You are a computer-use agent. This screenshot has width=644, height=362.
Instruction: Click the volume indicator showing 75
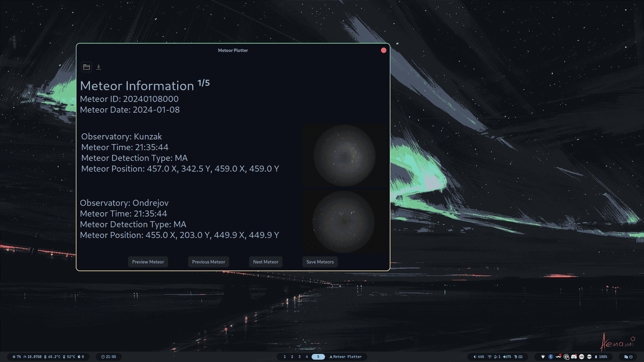pyautogui.click(x=507, y=356)
